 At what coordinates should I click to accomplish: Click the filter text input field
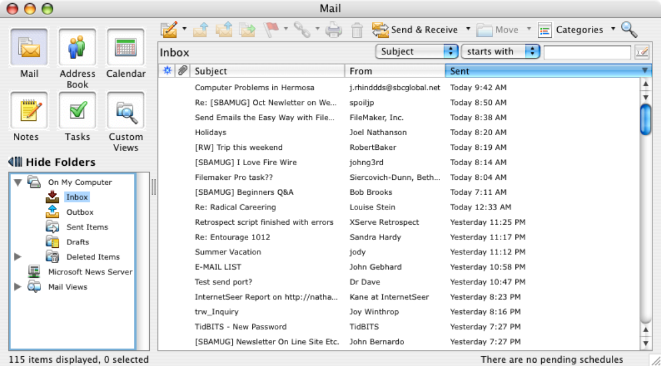coord(587,52)
